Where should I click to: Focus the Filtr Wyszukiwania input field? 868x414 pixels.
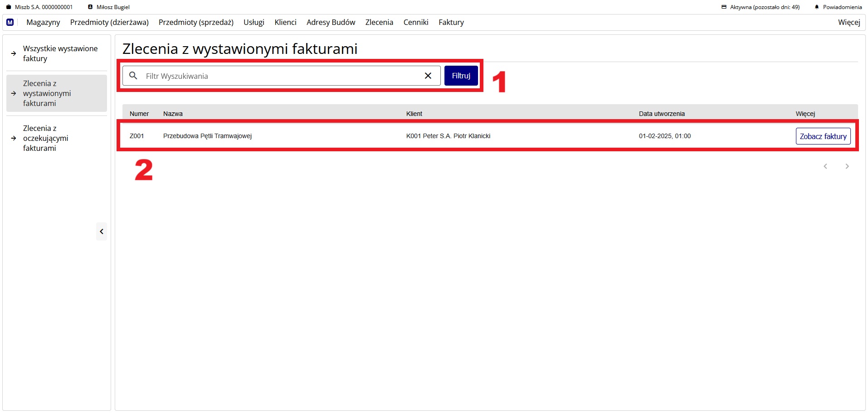[281, 76]
